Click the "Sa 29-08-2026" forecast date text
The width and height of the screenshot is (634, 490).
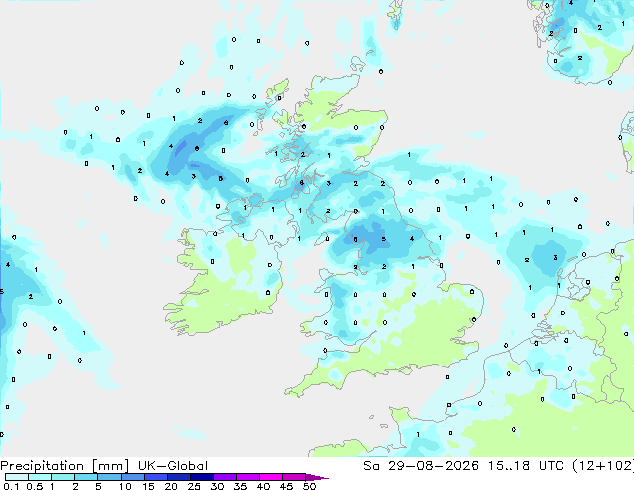click(x=421, y=466)
